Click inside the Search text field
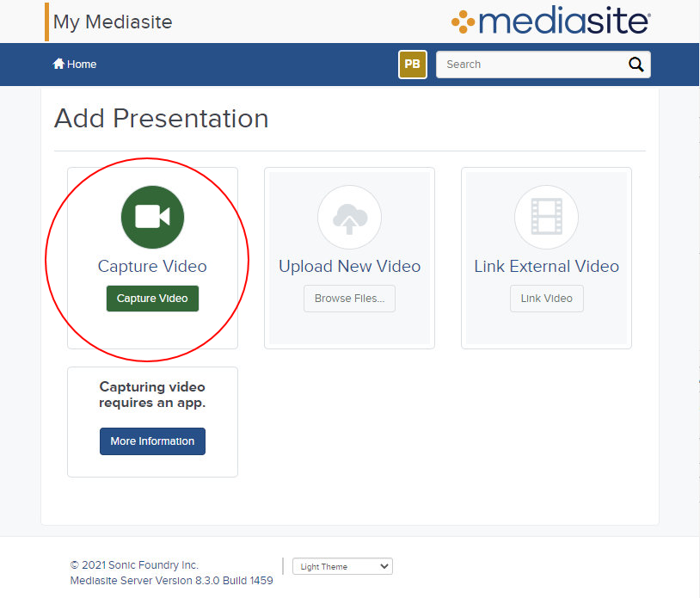700x598 pixels. (x=531, y=65)
